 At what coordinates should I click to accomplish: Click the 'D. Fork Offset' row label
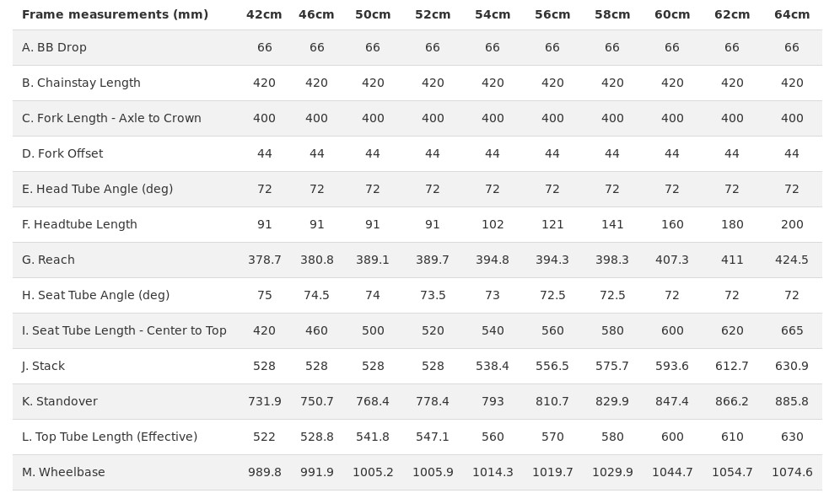pyautogui.click(x=62, y=153)
